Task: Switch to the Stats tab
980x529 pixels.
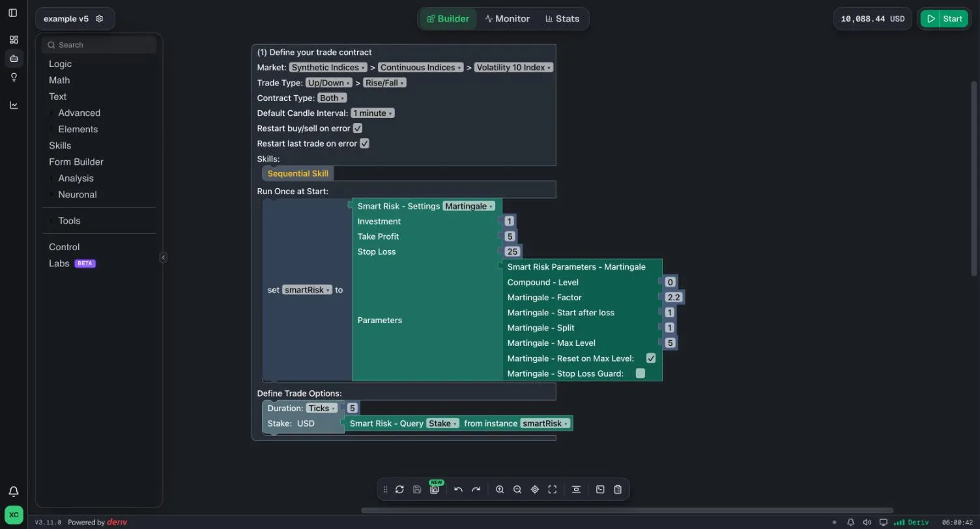Action: tap(562, 19)
